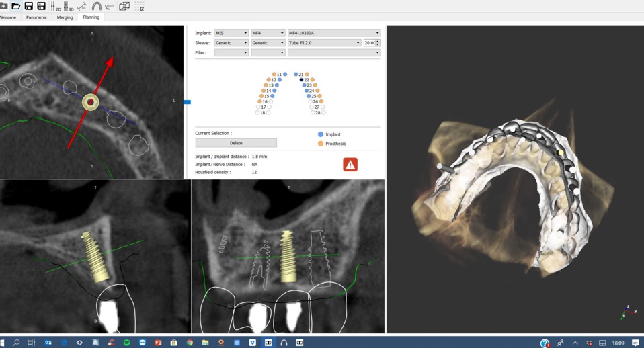Open Spotify from the taskbar

coord(126,342)
